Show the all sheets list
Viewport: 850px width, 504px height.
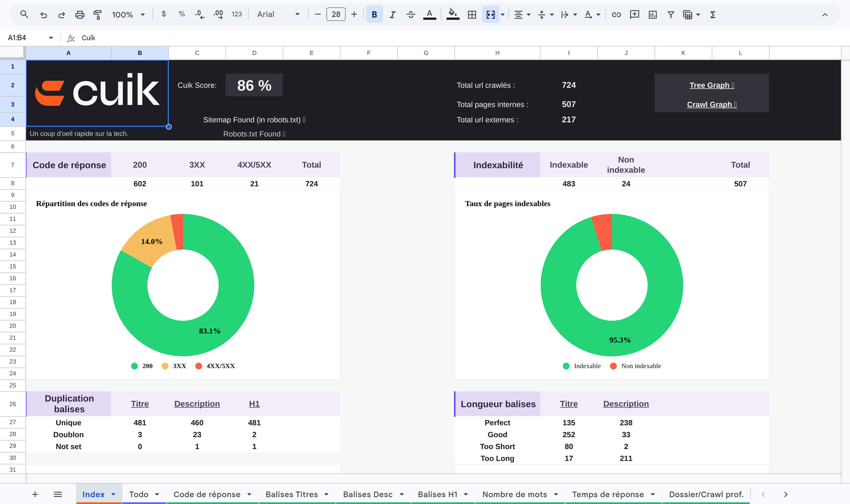click(58, 494)
